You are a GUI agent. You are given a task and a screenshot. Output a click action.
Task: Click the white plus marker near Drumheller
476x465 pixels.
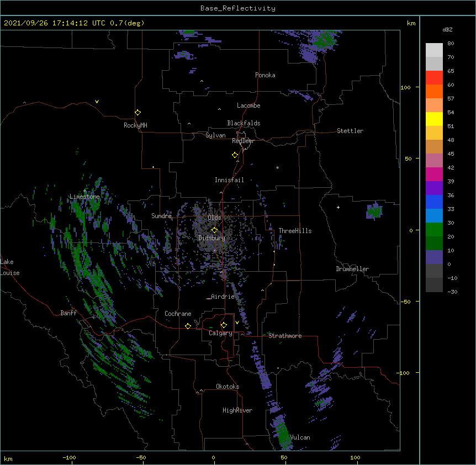[x=338, y=207]
